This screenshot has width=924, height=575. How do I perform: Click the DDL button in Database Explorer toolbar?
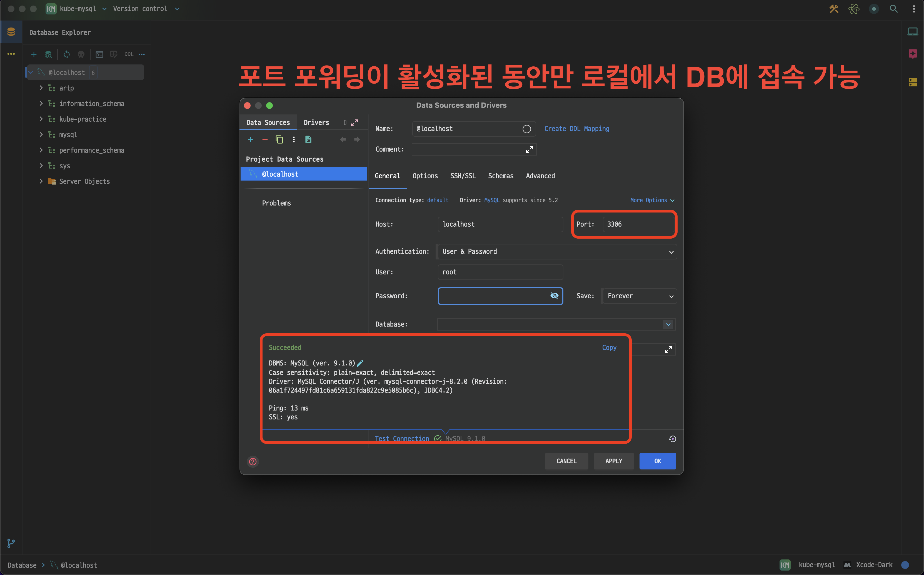[129, 54]
